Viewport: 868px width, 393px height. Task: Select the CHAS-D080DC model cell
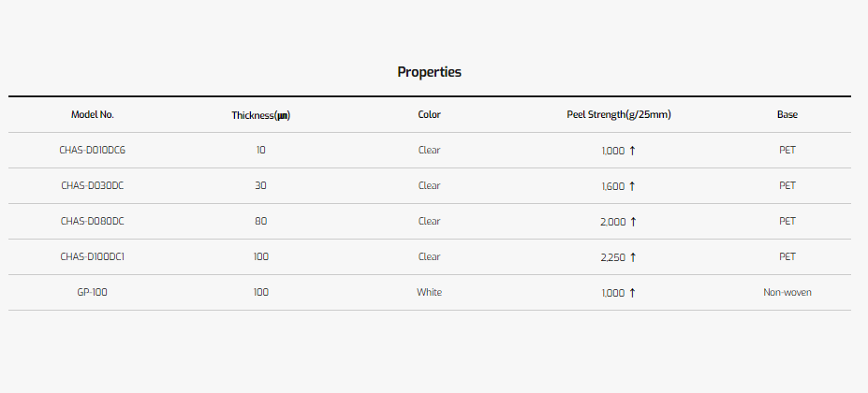point(93,221)
